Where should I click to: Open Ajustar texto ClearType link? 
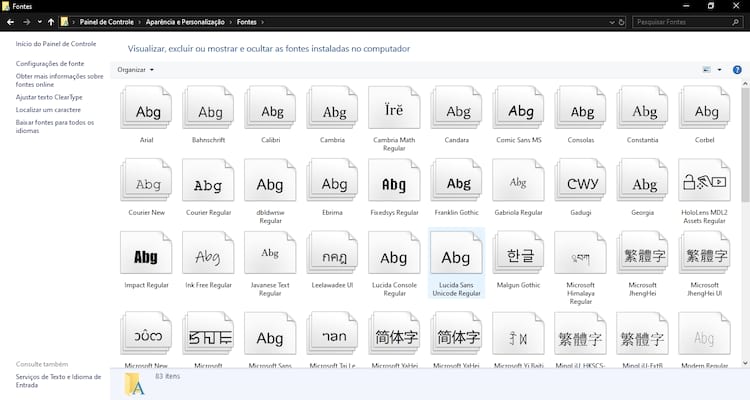(x=49, y=97)
